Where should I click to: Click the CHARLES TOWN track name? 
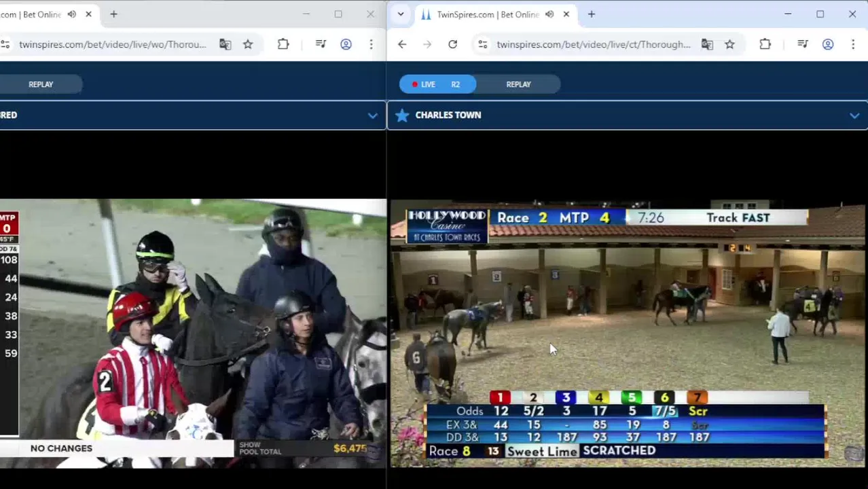point(448,115)
